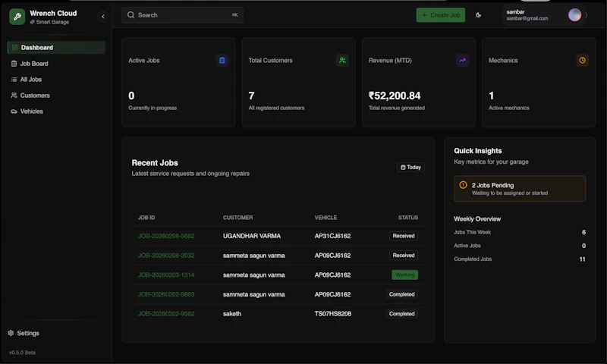The height and width of the screenshot is (364, 607).
Task: Click the pending jobs warning icon
Action: (463, 185)
